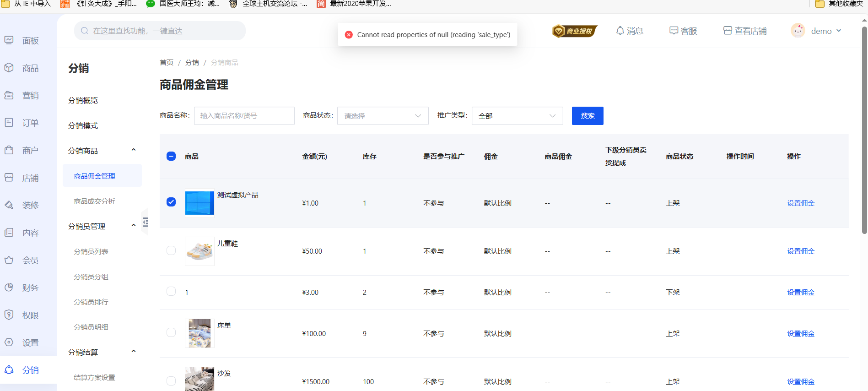Open the 推广类型 dropdown showing 全部
868x391 pixels.
point(518,116)
